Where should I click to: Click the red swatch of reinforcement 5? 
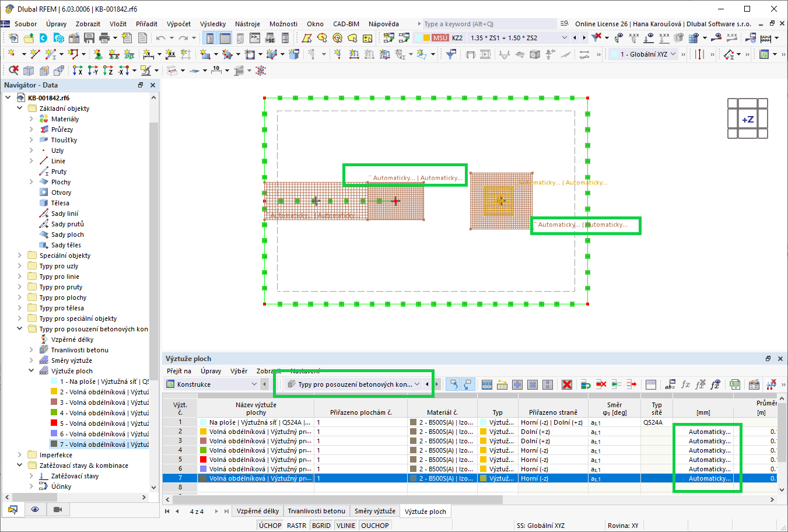(x=54, y=423)
